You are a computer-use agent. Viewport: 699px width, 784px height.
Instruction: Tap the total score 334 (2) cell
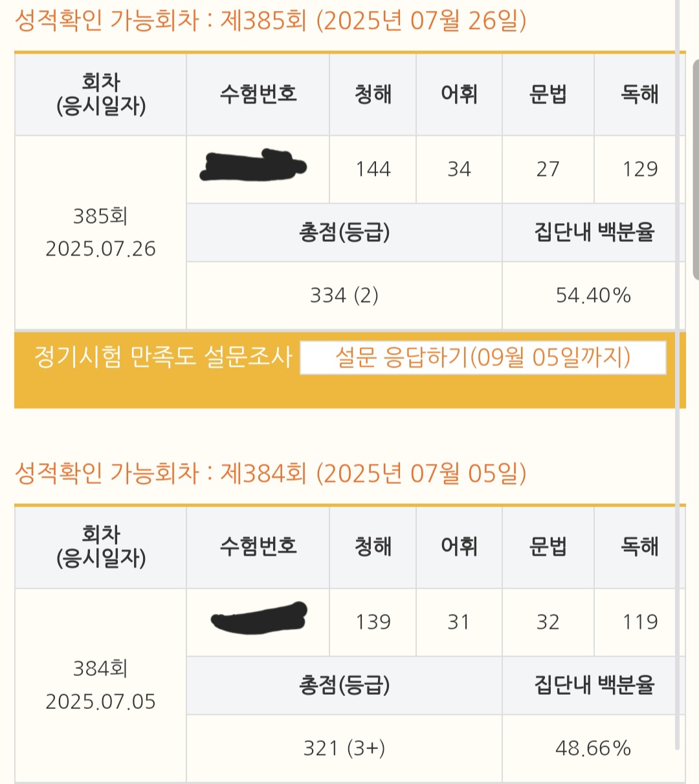coord(344,296)
